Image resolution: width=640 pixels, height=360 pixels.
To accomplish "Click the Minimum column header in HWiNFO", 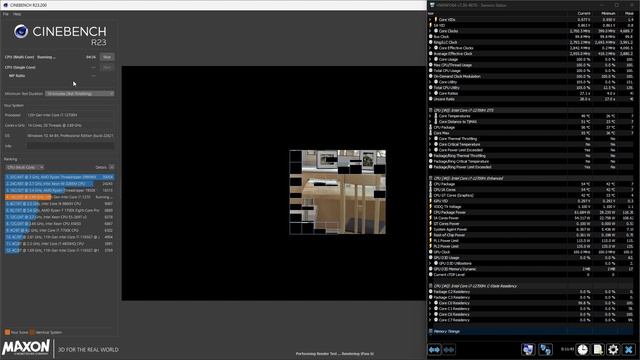I will click(608, 13).
